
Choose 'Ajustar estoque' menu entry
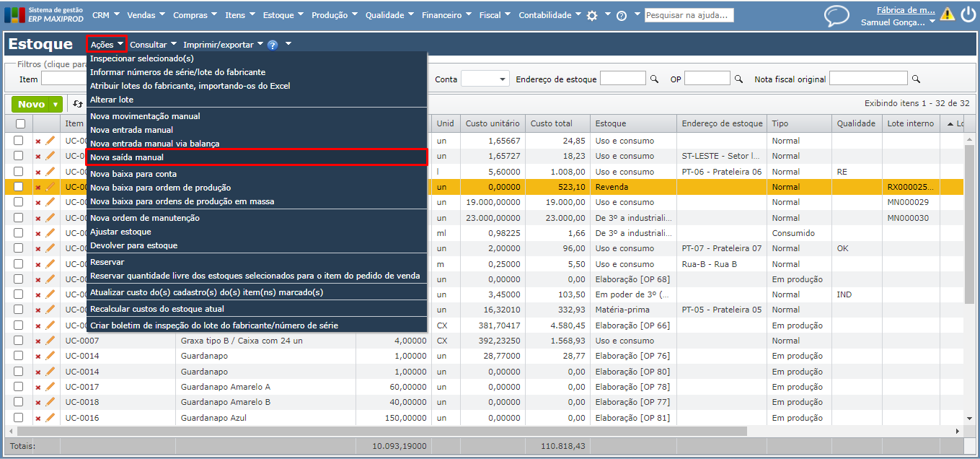pyautogui.click(x=120, y=232)
